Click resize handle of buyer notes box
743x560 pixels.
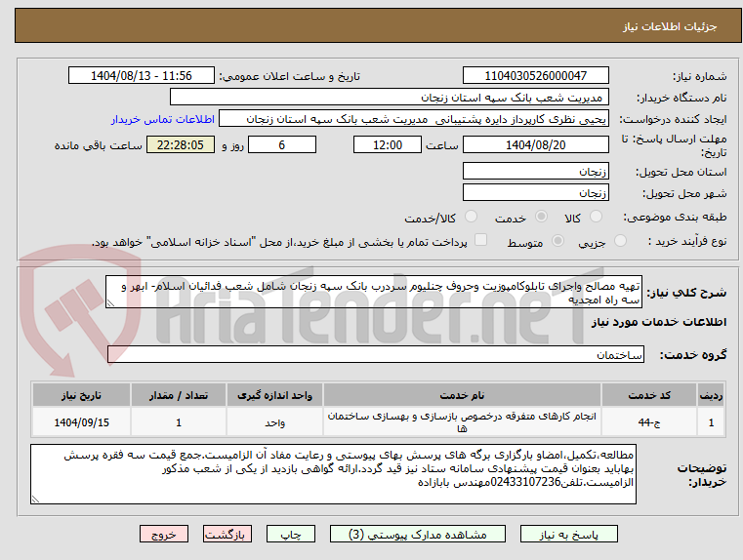pyautogui.click(x=35, y=499)
